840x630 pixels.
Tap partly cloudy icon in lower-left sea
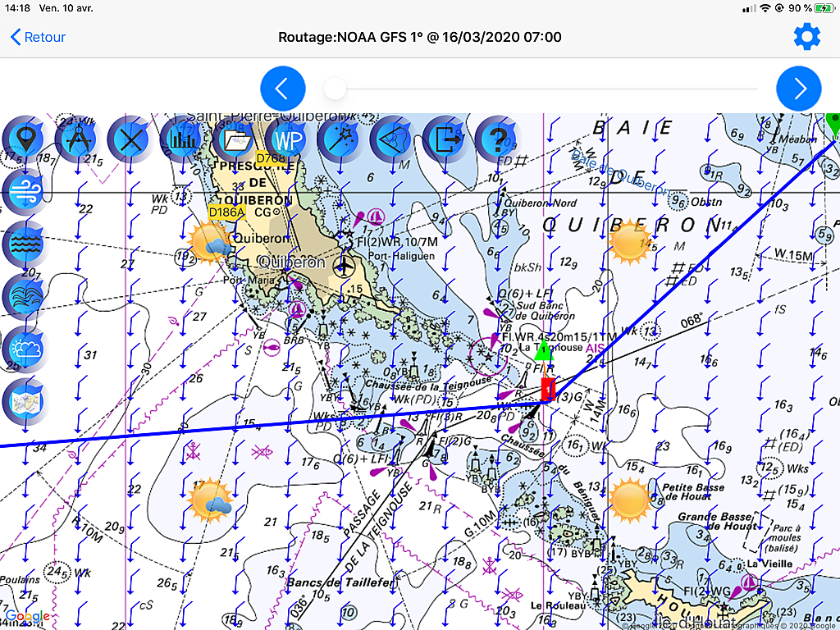tap(210, 501)
